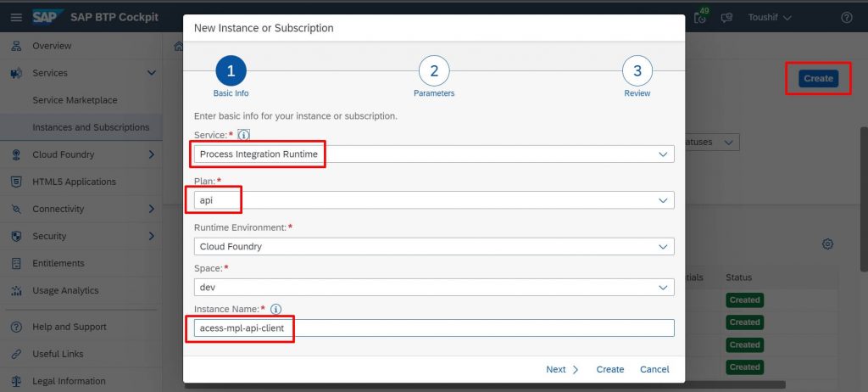Open Usage Analytics in sidebar
This screenshot has height=392, width=868.
[65, 290]
